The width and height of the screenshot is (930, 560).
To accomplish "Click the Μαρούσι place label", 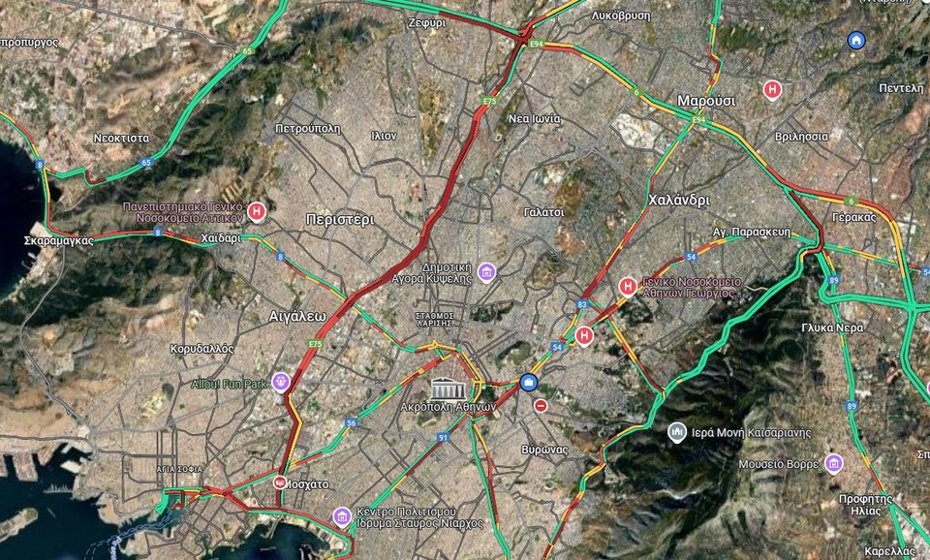I will [706, 100].
